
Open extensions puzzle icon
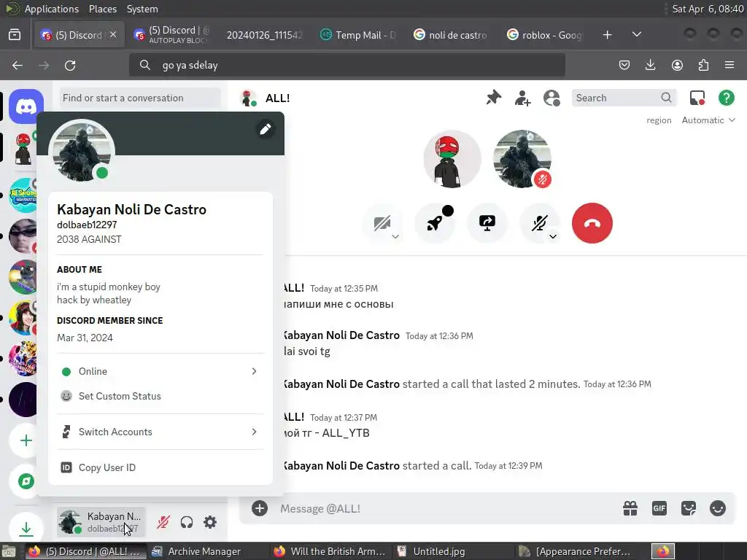tap(703, 65)
